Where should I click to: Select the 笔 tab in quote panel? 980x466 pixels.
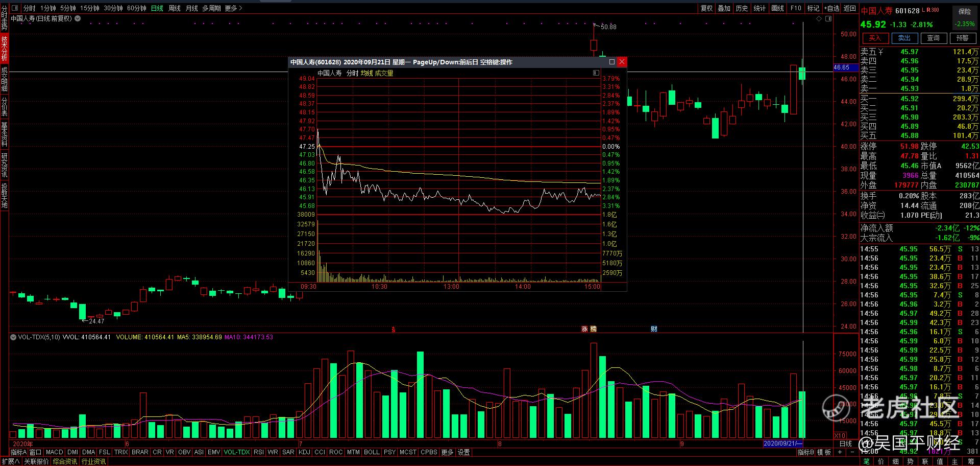[866, 461]
